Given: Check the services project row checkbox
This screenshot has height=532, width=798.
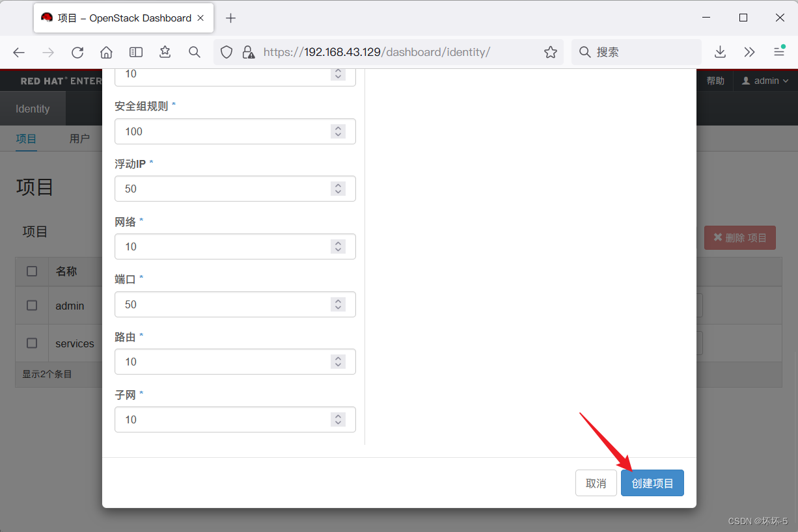Looking at the screenshot, I should point(32,343).
